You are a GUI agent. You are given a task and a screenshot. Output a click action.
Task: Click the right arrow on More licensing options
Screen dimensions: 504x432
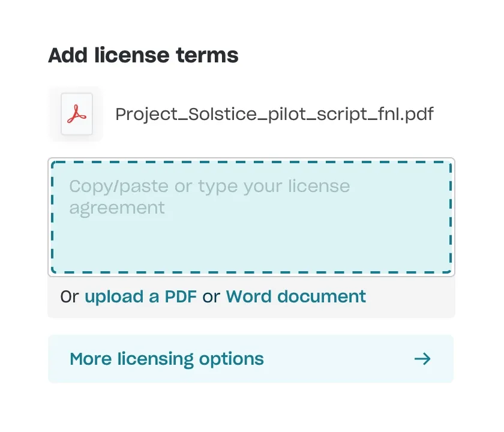pos(422,359)
